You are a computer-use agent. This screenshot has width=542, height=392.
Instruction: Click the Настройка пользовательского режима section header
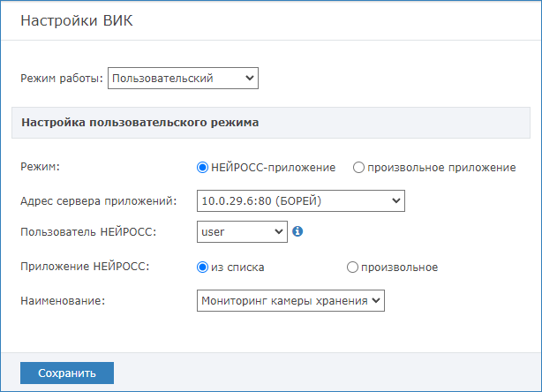tap(139, 123)
